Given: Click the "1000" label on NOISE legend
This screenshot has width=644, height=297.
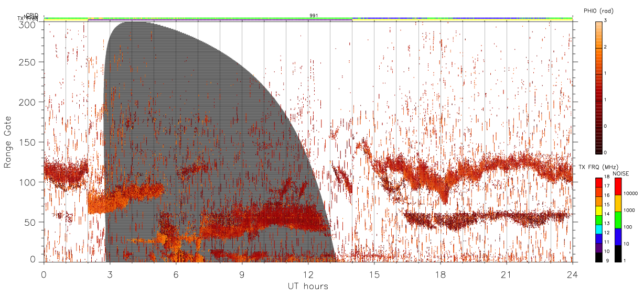Looking at the screenshot, I should [x=629, y=210].
